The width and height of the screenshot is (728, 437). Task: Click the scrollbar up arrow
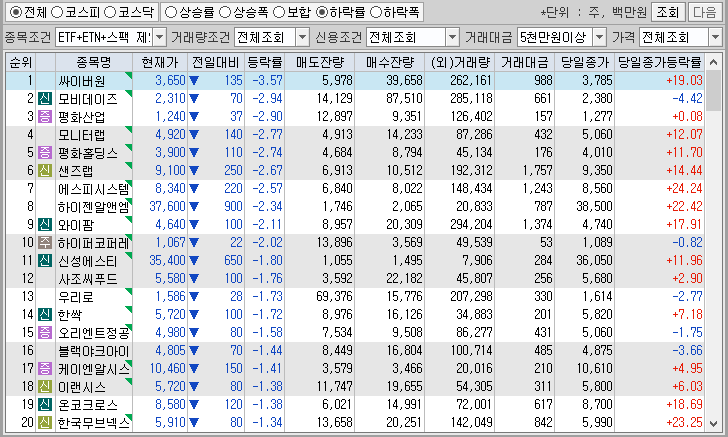click(x=713, y=62)
